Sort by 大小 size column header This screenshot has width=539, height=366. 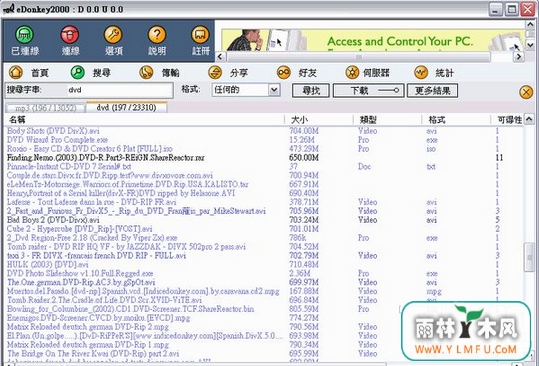click(319, 120)
